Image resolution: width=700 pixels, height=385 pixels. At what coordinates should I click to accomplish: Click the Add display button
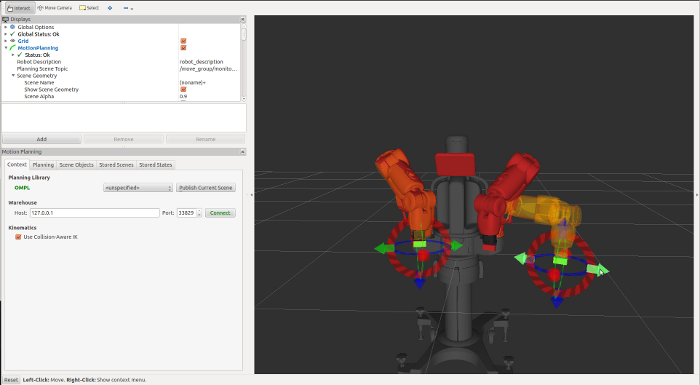tap(42, 139)
